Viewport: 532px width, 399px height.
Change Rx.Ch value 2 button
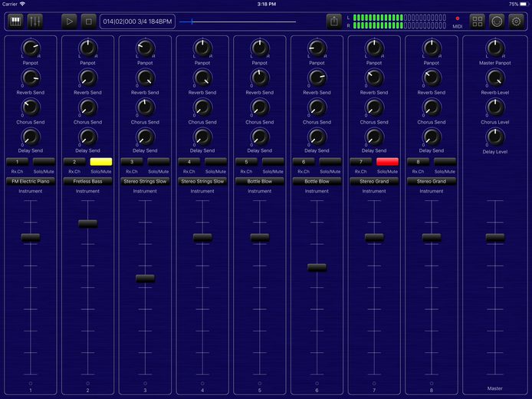(x=74, y=162)
